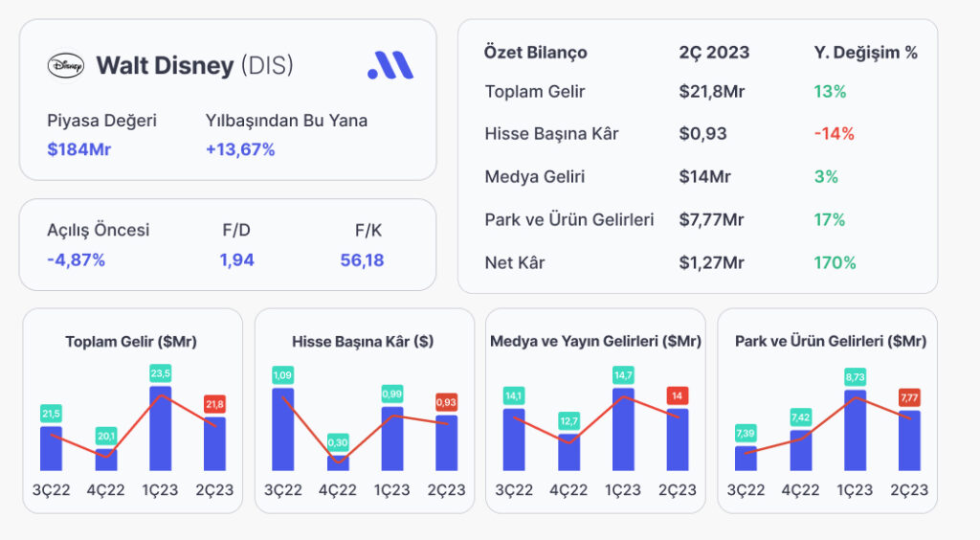This screenshot has width=980, height=540.
Task: Select the Net Kâr row label
Action: [x=514, y=262]
